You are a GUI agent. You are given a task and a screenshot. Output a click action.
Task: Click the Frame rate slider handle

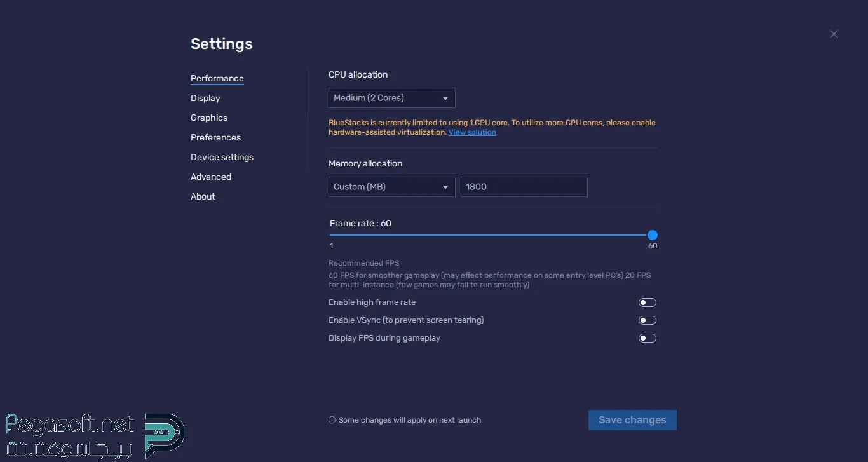click(x=652, y=235)
